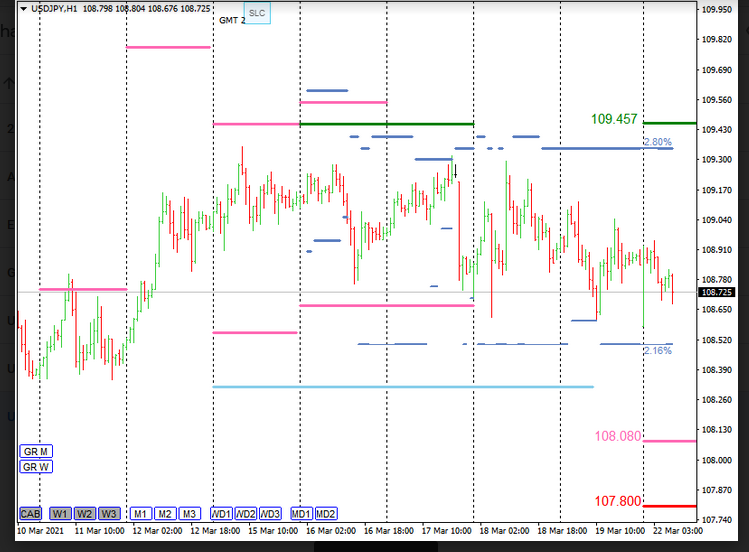Open the USDJPY,H1 chart dropdown triangle
The height and width of the screenshot is (552, 749).
[24, 9]
